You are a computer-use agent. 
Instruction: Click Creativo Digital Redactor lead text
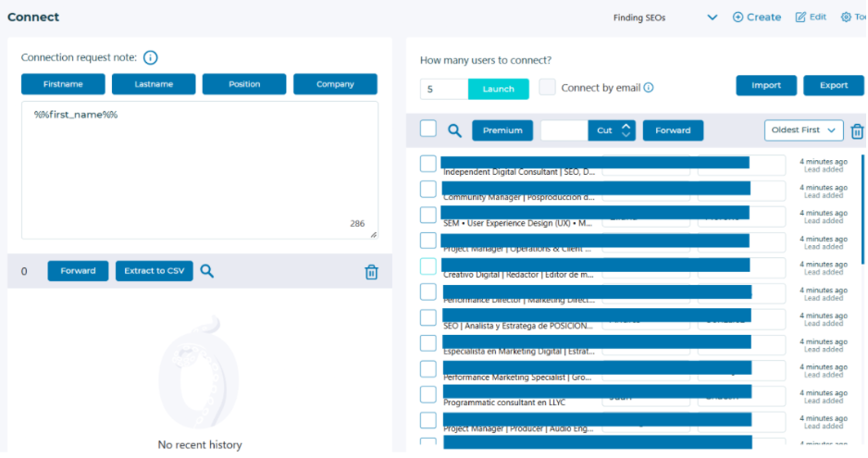[x=518, y=275]
